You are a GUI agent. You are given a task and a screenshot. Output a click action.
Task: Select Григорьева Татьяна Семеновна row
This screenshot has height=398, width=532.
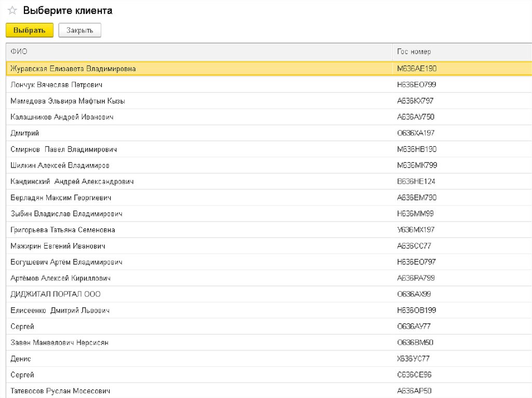click(63, 230)
